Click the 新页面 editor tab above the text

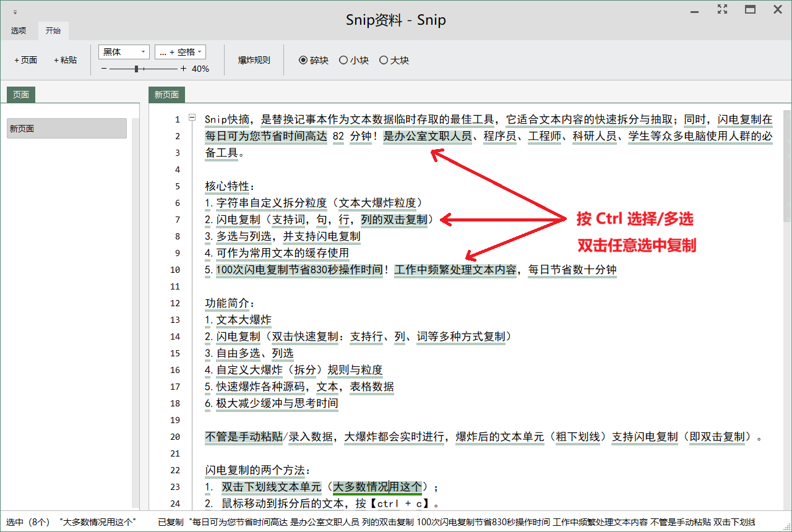coord(166,95)
